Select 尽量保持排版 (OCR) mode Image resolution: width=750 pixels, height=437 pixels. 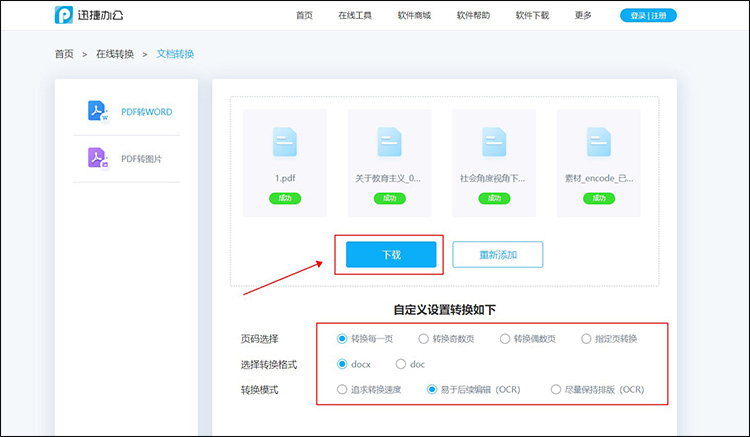(597, 390)
